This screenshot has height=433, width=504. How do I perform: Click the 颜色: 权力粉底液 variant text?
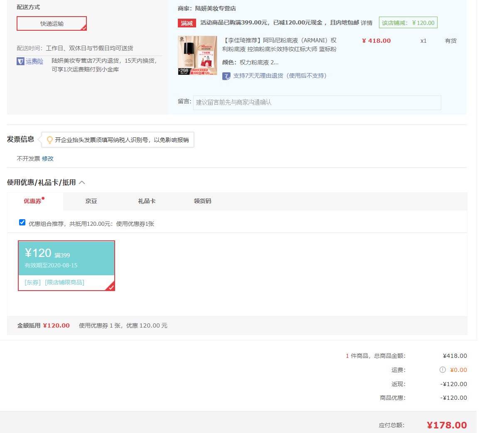[250, 62]
